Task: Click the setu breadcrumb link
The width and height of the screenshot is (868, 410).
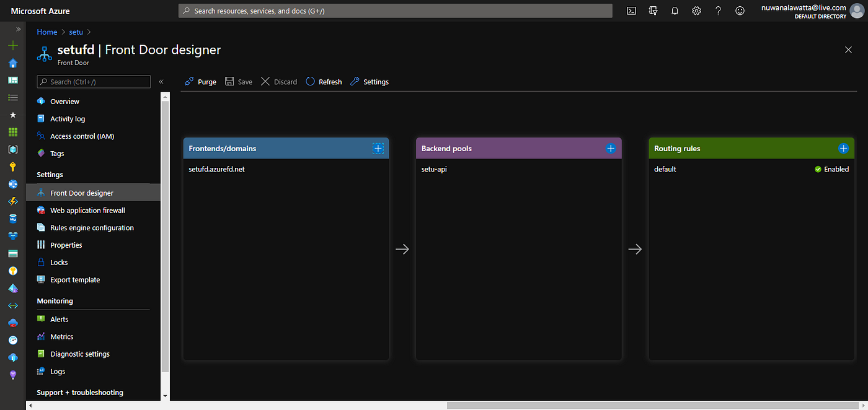Action: [76, 32]
